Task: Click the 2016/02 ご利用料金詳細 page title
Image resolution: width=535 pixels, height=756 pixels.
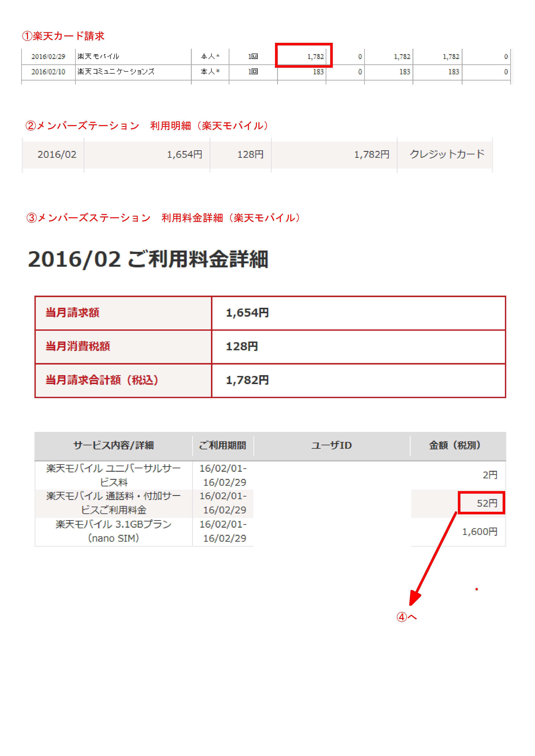Action: (x=148, y=259)
